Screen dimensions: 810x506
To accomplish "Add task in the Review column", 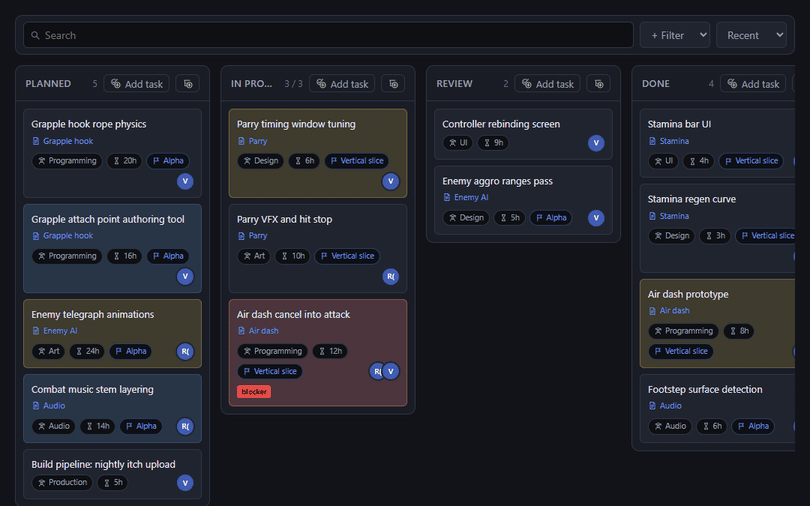I will coord(548,84).
